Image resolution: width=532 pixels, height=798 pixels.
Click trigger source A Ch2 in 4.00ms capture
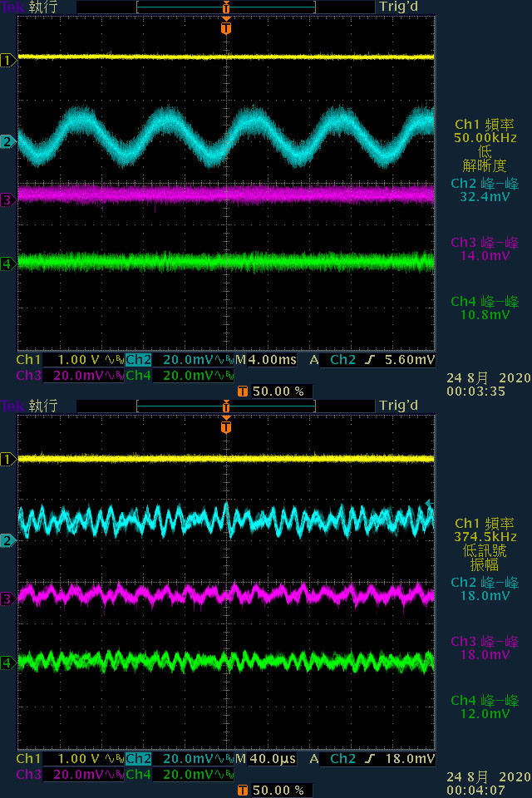(332, 360)
